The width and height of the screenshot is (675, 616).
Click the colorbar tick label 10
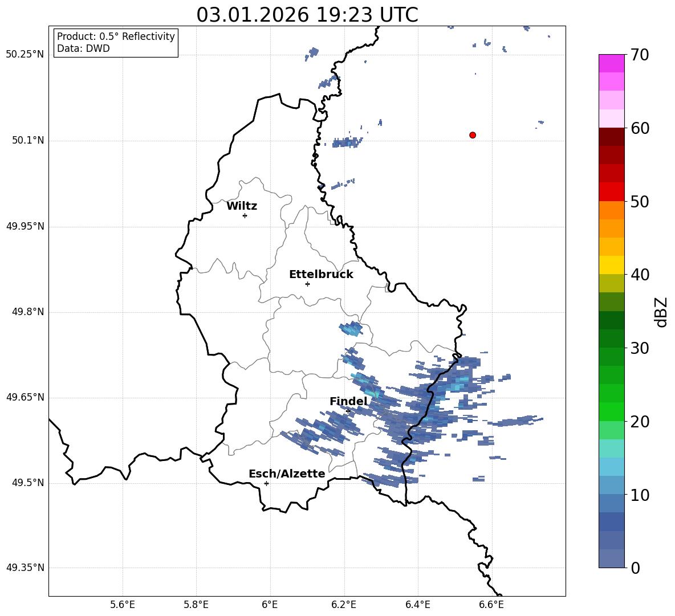pos(640,495)
